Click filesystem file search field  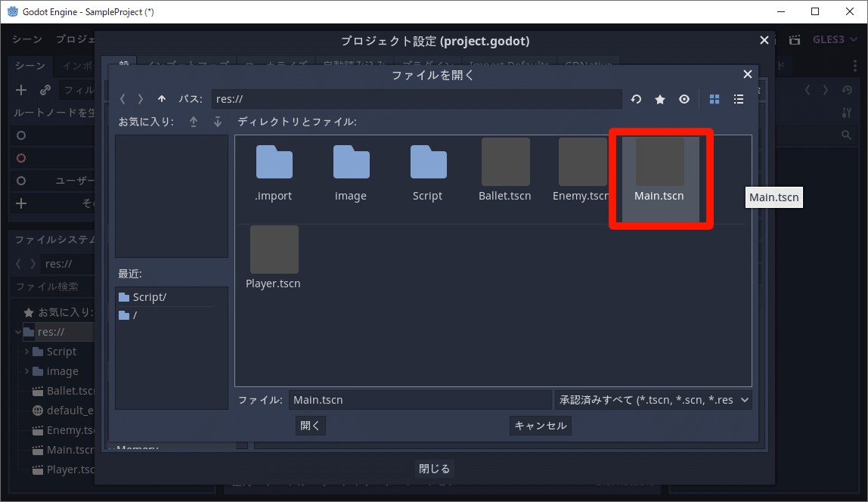point(53,287)
